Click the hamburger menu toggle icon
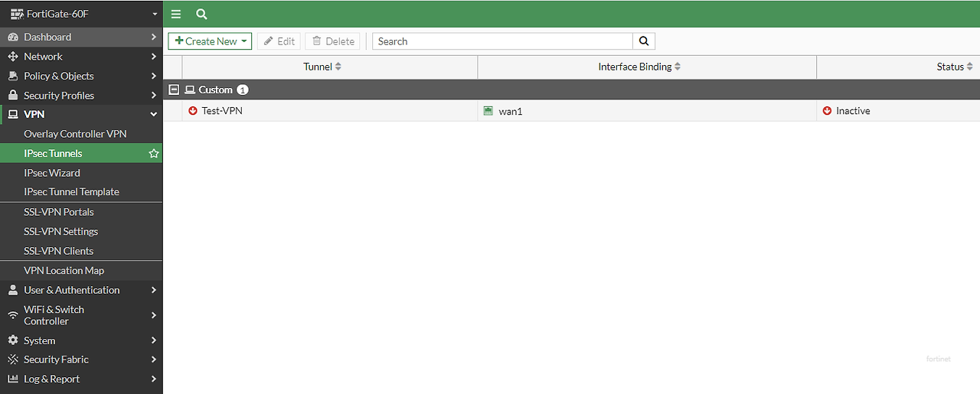 click(x=176, y=14)
